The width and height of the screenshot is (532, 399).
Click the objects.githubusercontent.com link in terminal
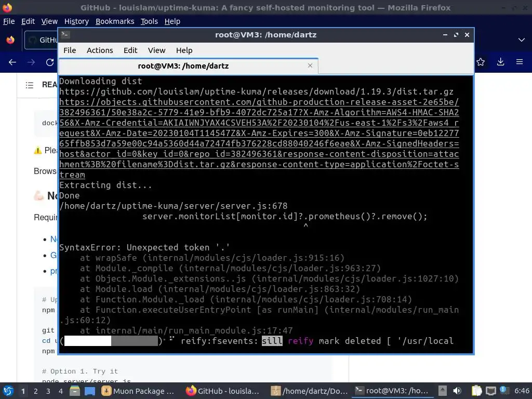point(259,138)
